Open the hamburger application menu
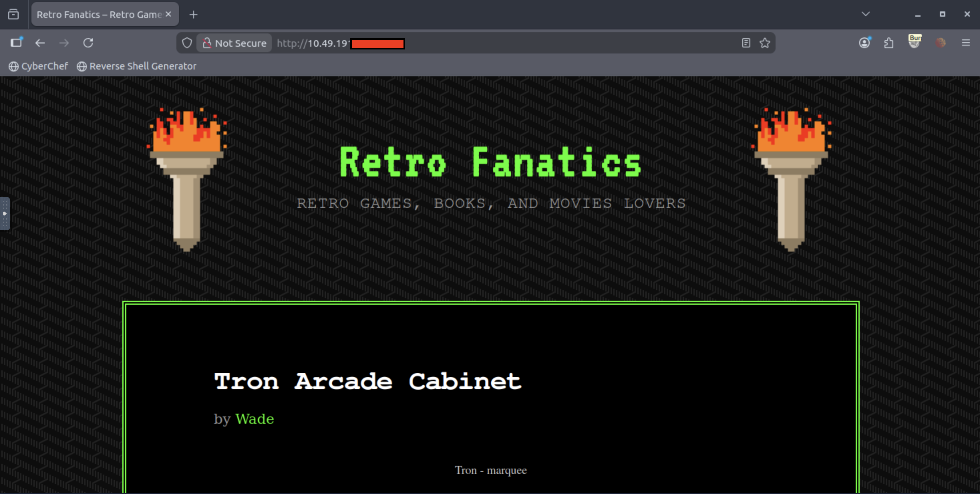The image size is (980, 494). (x=966, y=43)
